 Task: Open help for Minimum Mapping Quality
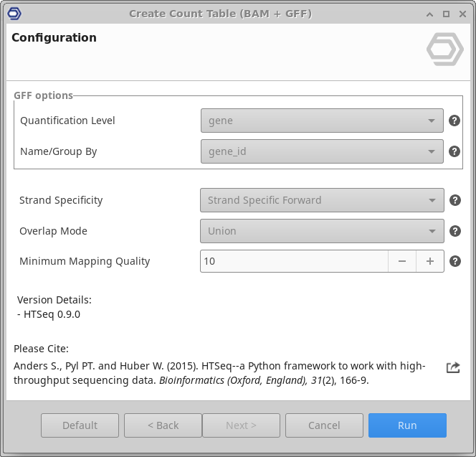coord(454,261)
